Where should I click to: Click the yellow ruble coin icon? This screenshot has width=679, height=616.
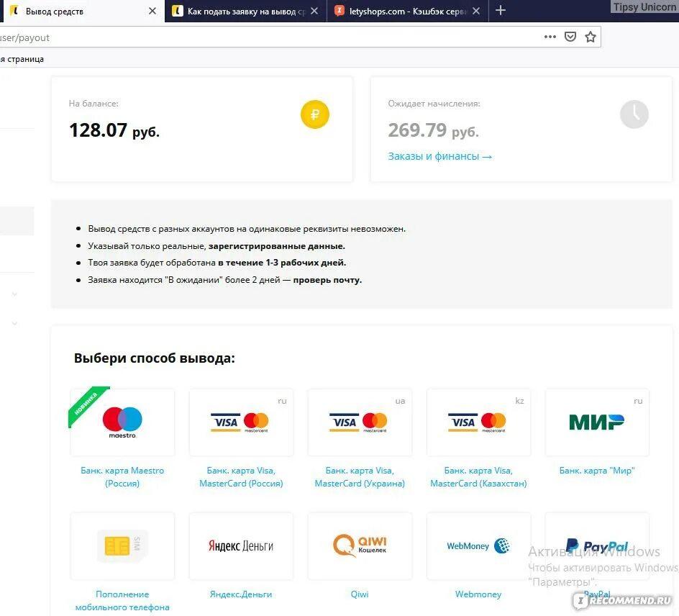coord(315,114)
